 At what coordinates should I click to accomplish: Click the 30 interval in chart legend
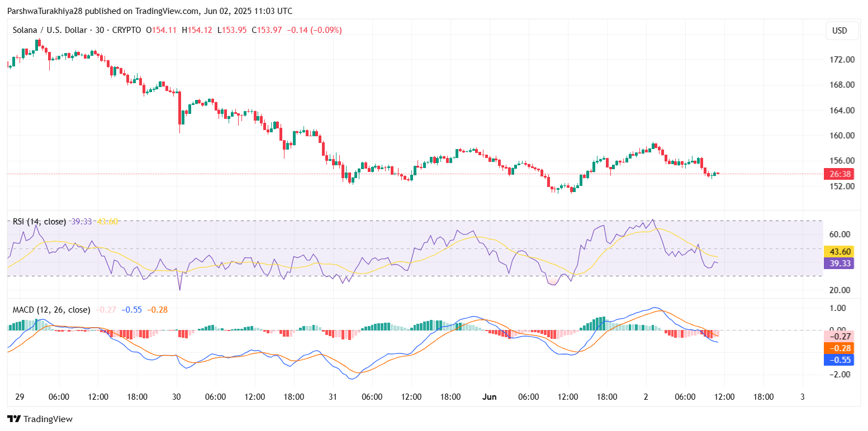coord(100,30)
